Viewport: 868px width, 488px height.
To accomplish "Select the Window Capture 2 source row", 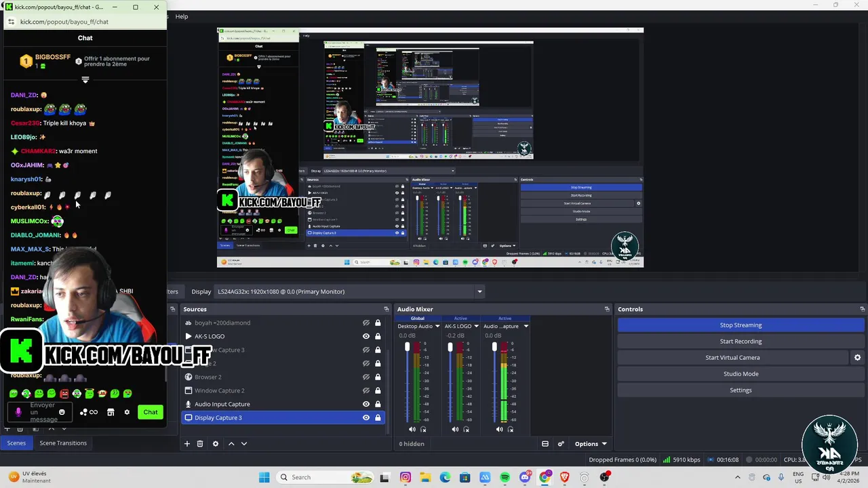I will click(x=283, y=390).
